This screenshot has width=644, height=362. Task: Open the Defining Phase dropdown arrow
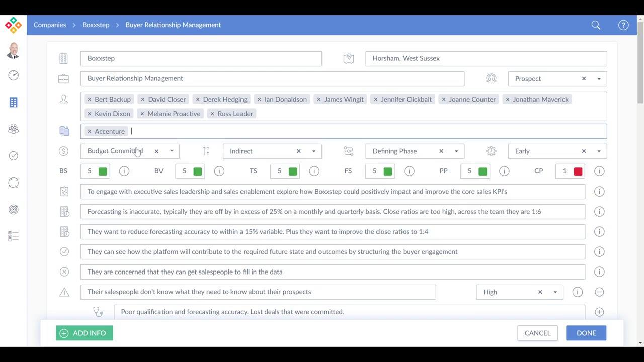tap(456, 151)
